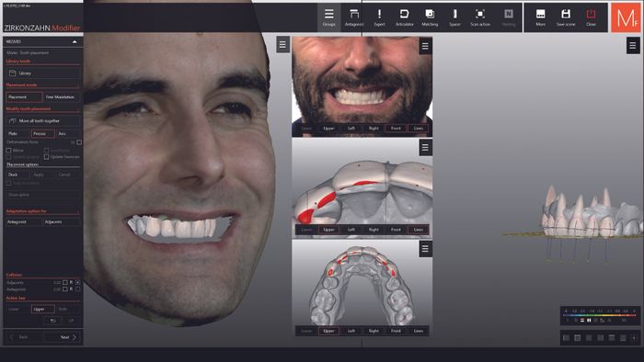The image size is (644, 362).
Task: Click the rainbow distance color scale
Action: pos(600,315)
